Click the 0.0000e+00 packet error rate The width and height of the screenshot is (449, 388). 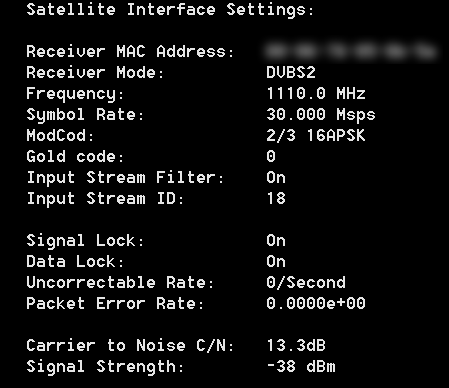pyautogui.click(x=316, y=303)
